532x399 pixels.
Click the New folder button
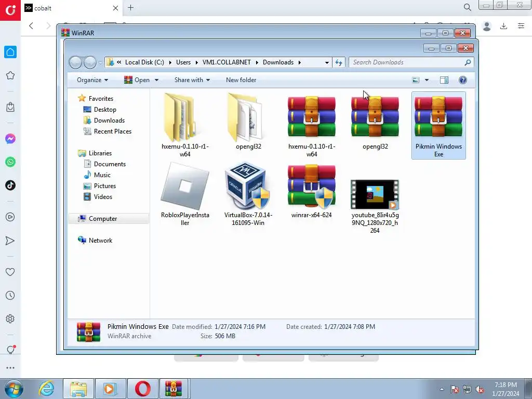click(241, 80)
